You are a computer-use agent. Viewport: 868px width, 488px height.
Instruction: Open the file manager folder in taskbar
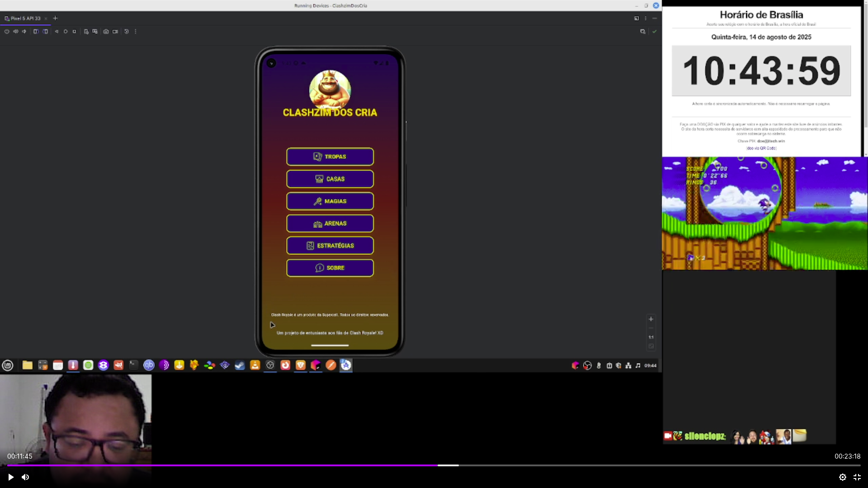[x=28, y=365]
